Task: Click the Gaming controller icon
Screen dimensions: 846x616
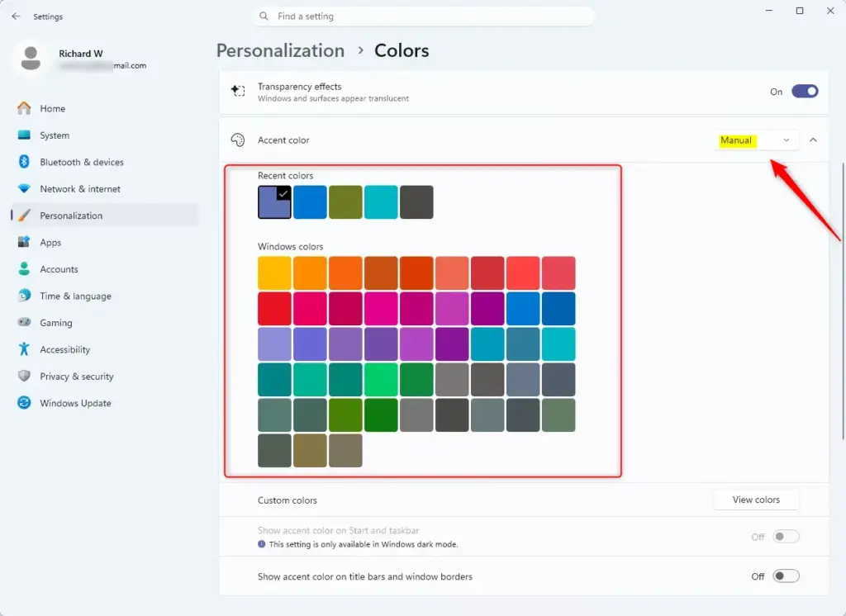Action: 24,322
